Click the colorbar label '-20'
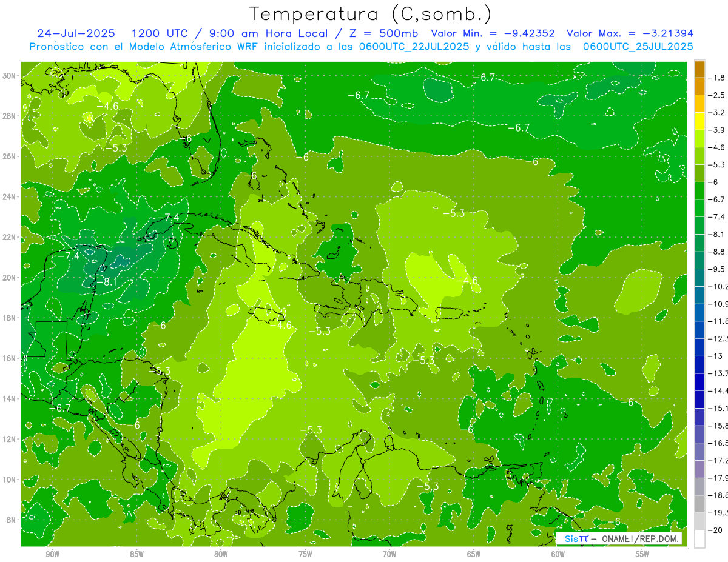Screen dimensions: 728x562 click(x=715, y=530)
